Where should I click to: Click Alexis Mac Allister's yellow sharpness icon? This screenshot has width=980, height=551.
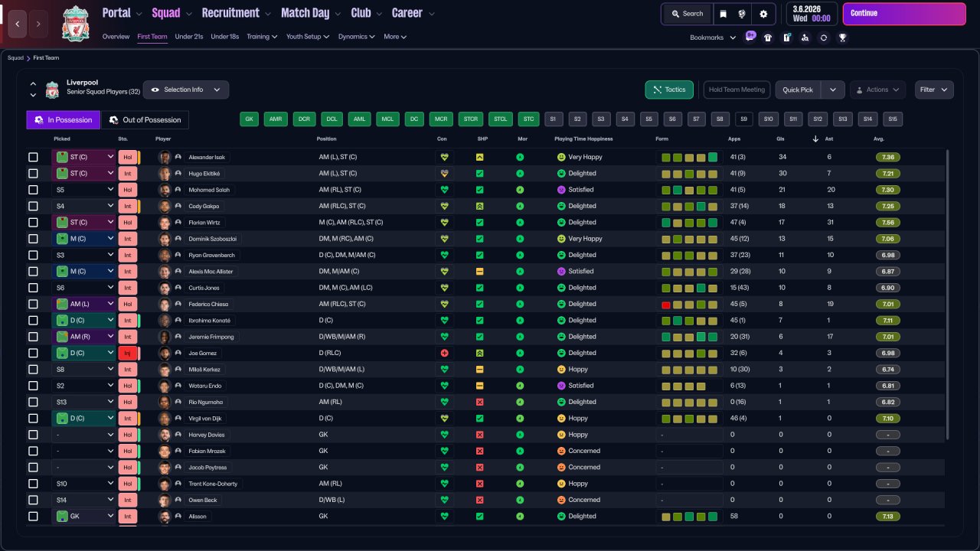pos(480,272)
